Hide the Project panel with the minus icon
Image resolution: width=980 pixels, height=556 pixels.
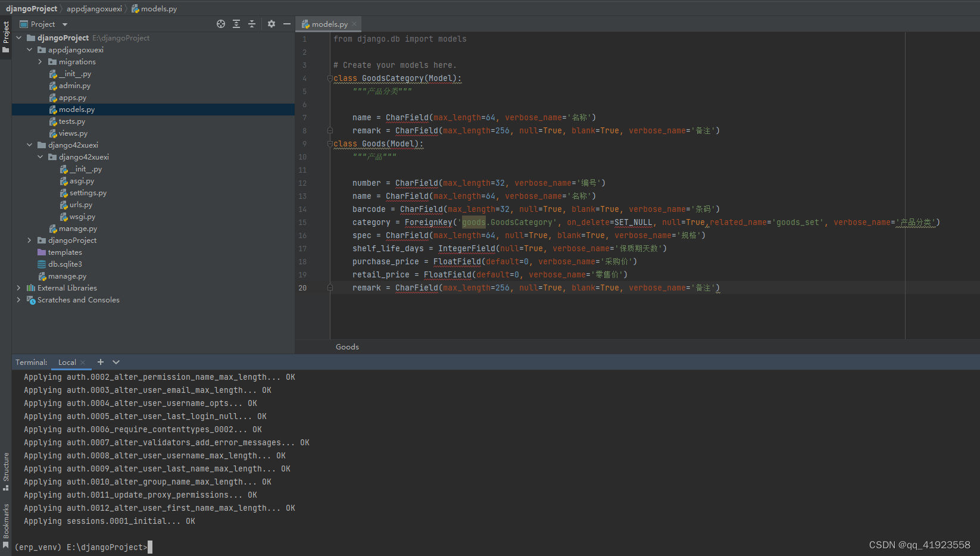tap(286, 24)
